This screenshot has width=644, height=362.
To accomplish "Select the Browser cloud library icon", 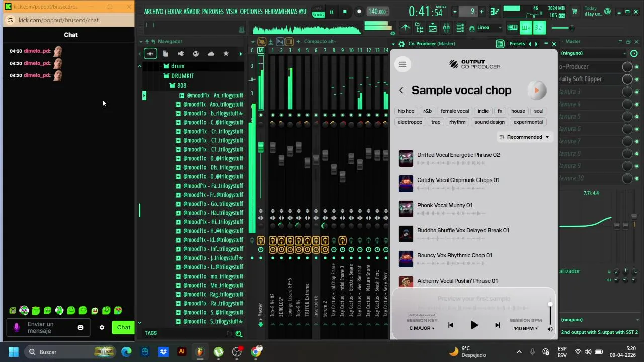I will (x=211, y=54).
